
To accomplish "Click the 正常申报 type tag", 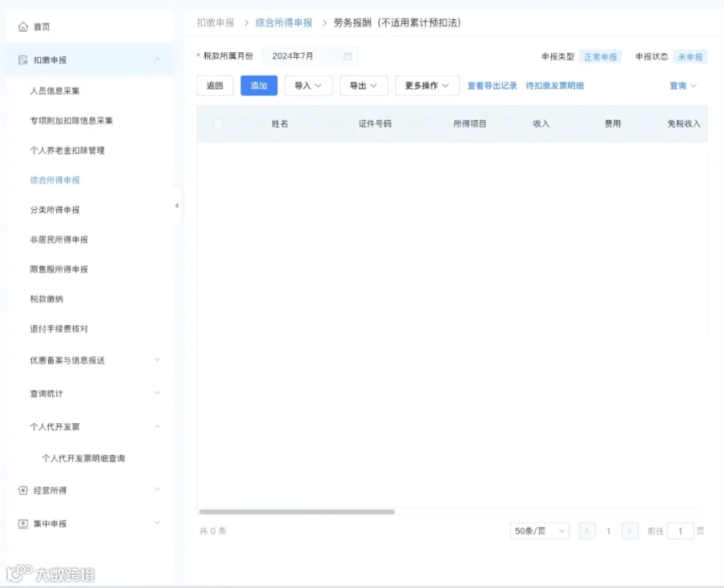I will (x=601, y=57).
